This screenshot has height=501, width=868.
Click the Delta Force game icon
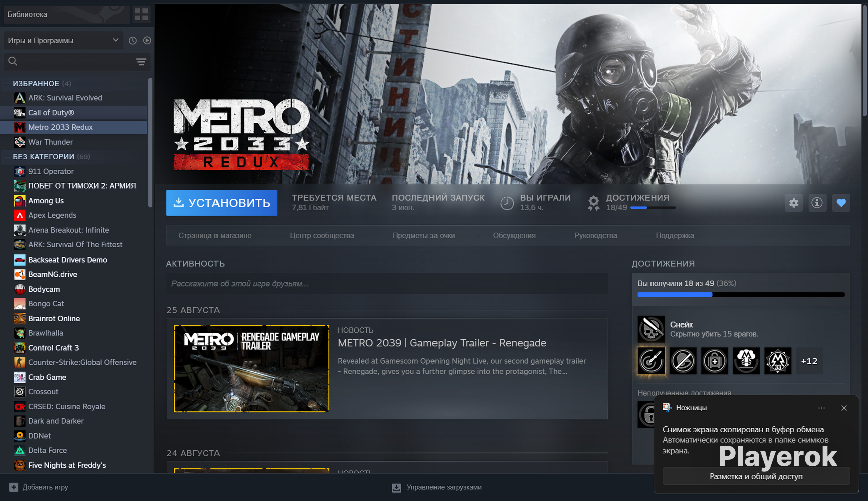click(20, 450)
